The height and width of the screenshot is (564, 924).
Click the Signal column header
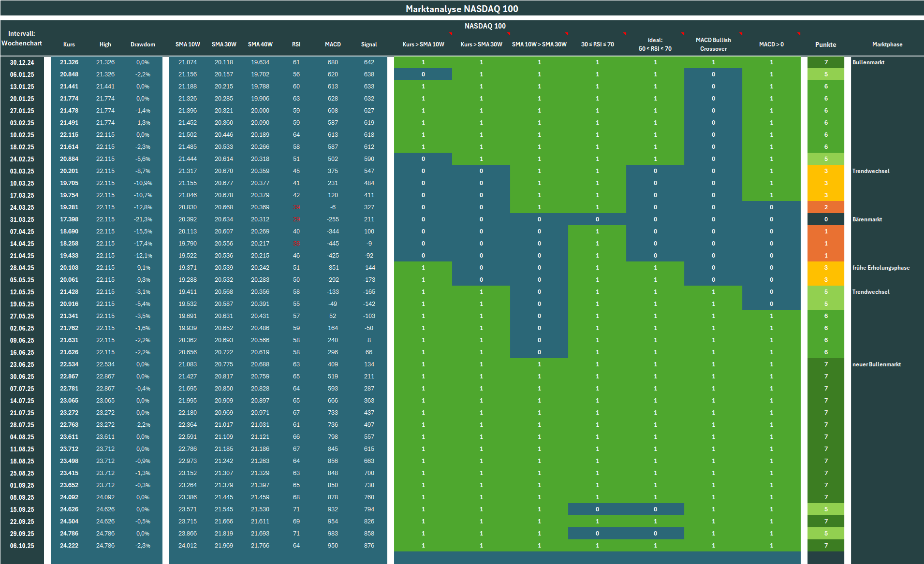369,44
